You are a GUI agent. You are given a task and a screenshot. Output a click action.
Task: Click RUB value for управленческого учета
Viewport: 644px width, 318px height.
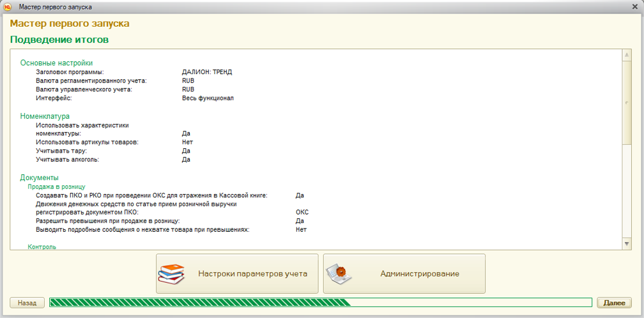point(188,89)
